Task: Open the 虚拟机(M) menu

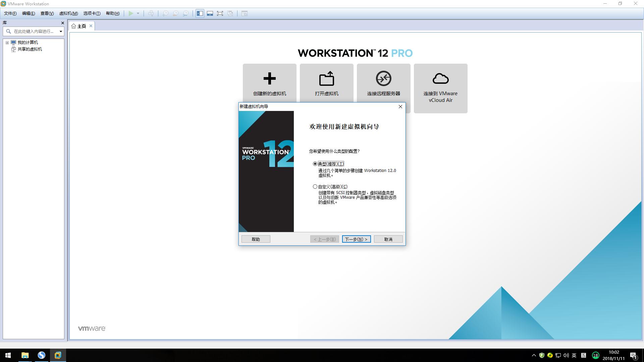Action: [68, 13]
